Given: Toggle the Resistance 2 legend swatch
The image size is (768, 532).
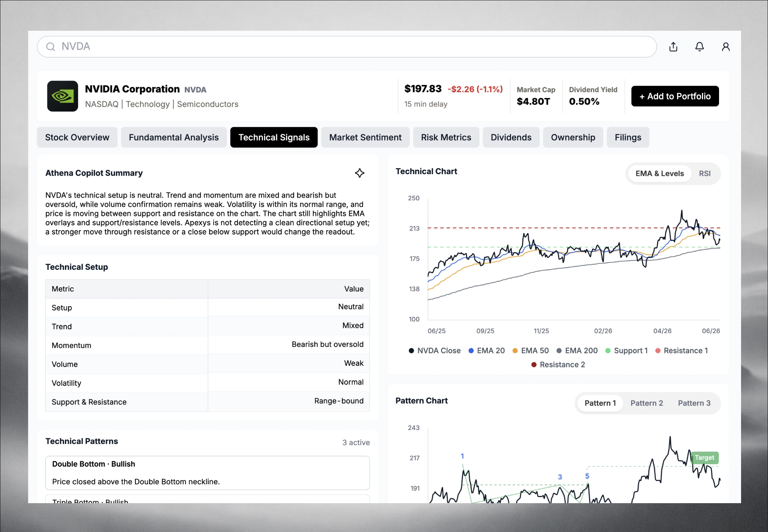Looking at the screenshot, I should (534, 365).
